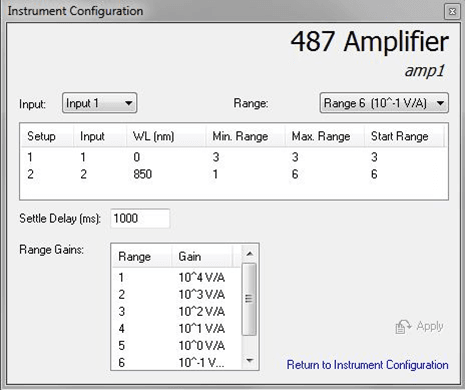The image size is (465, 390).
Task: Click the Gain column header
Action: [x=202, y=257]
